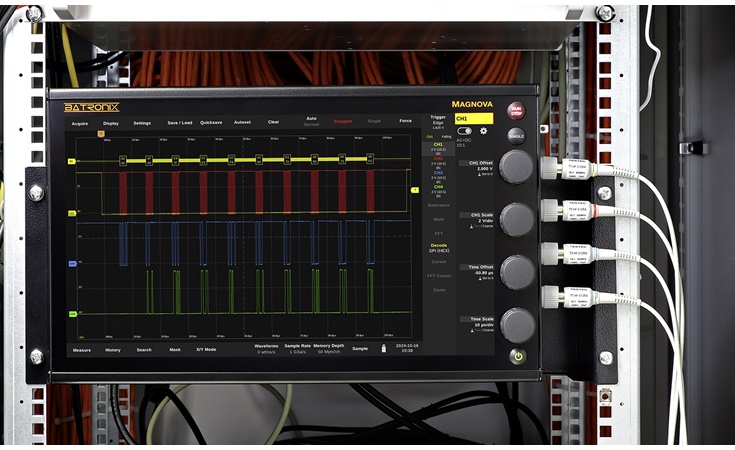Viewport: 735px width, 450px height.
Task: Open channel settings via gear icon
Action: pos(484,131)
